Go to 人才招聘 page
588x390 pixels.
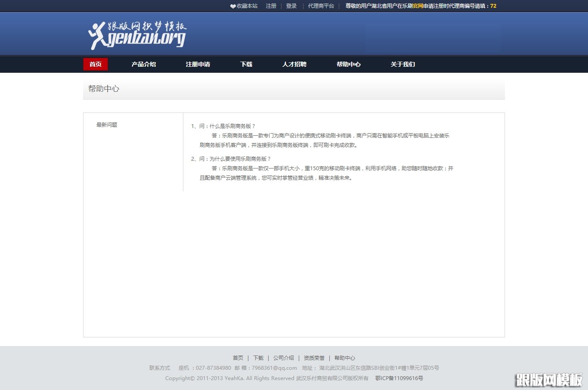click(x=294, y=64)
